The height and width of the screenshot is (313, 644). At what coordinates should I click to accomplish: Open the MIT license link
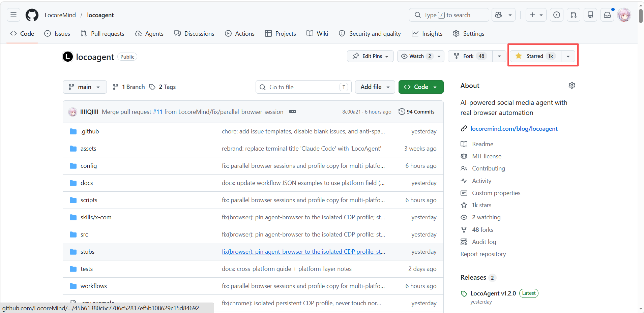point(487,156)
